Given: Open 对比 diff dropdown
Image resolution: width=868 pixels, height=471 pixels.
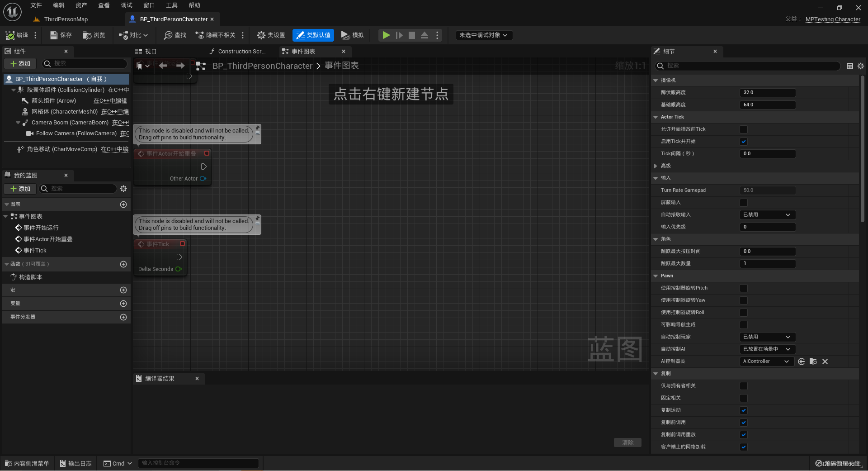Looking at the screenshot, I should tap(134, 35).
